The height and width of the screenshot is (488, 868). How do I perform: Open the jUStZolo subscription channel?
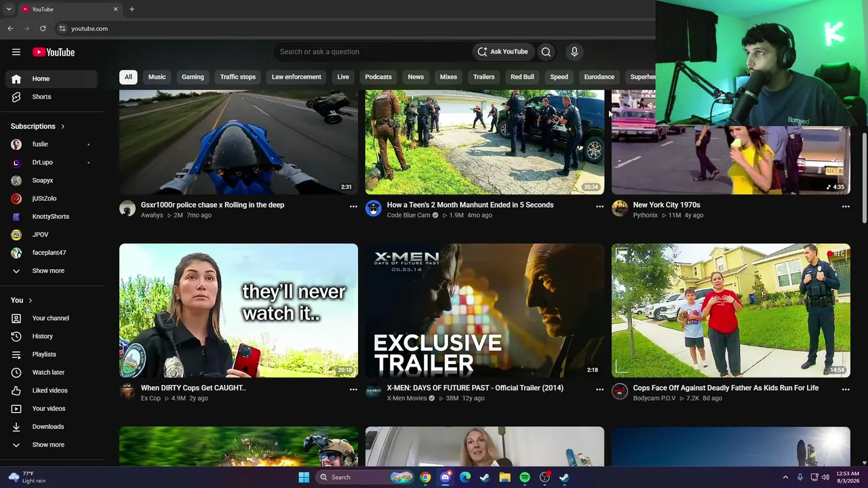click(52, 199)
